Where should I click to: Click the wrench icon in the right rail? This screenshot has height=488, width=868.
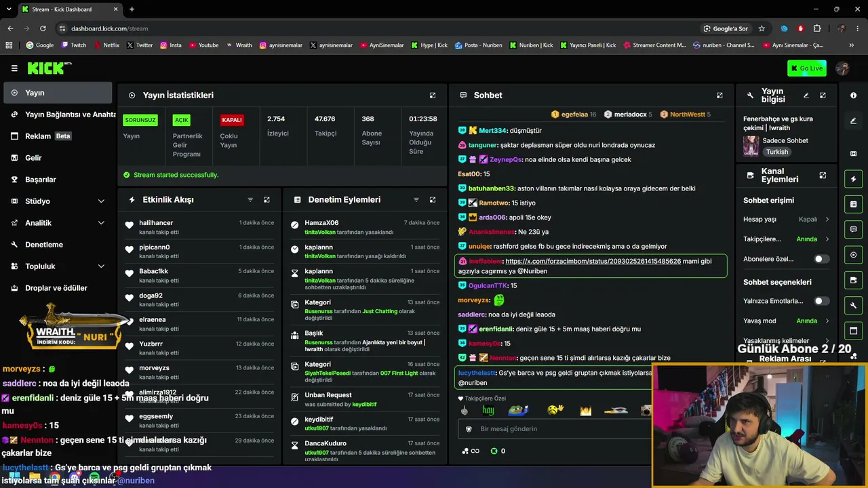(x=853, y=305)
